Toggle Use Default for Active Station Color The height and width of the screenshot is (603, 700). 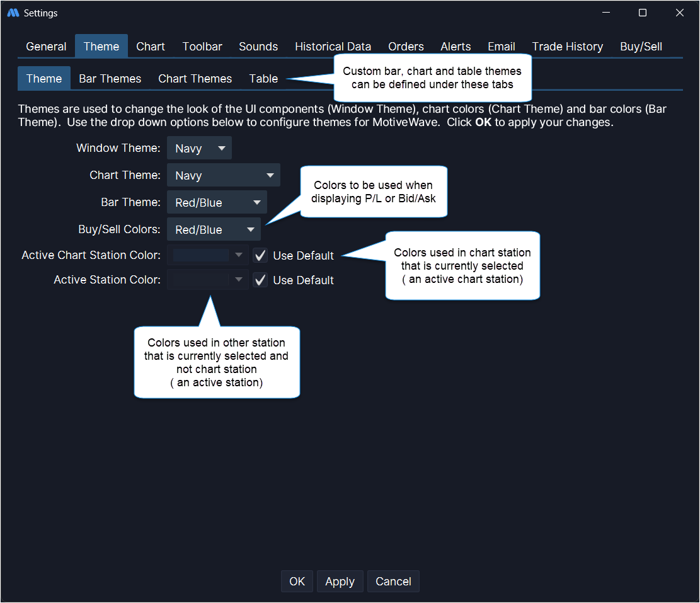[260, 280]
